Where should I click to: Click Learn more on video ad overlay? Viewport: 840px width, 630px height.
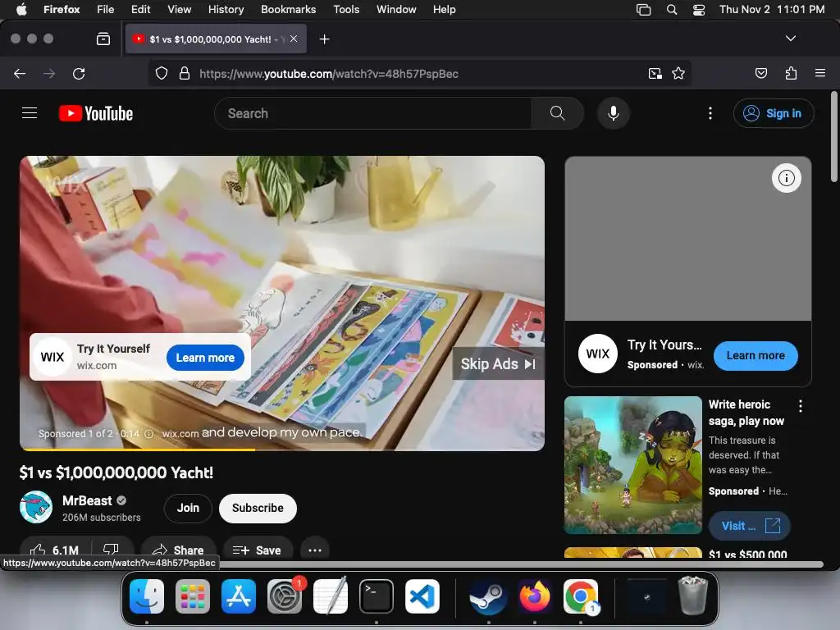[205, 358]
